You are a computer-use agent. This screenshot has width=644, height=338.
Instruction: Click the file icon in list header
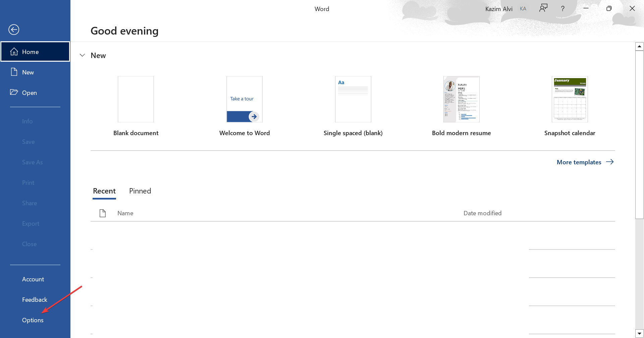pos(103,213)
